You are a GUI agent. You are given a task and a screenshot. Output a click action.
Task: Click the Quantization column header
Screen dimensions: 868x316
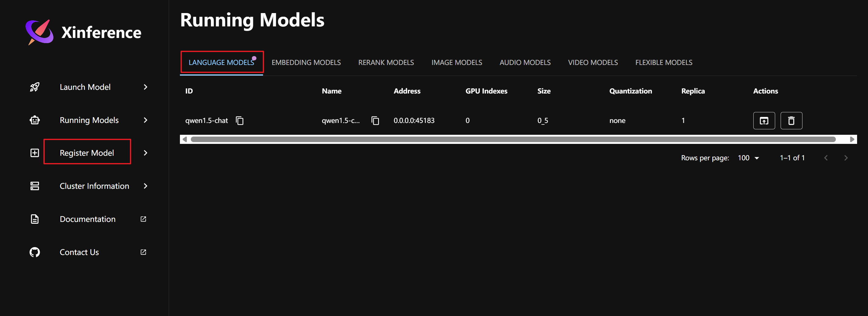pos(630,91)
